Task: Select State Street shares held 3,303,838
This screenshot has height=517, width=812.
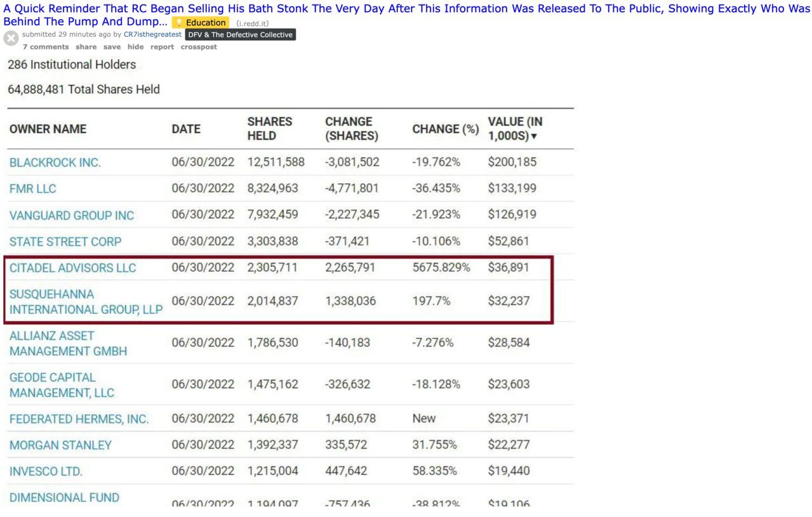Action: point(272,242)
